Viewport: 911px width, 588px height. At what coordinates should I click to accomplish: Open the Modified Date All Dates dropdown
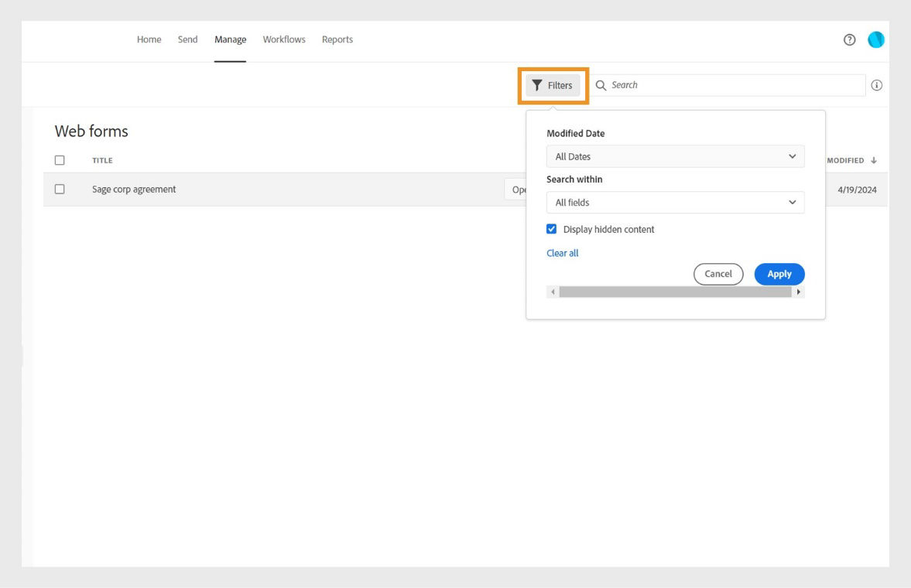(x=675, y=156)
